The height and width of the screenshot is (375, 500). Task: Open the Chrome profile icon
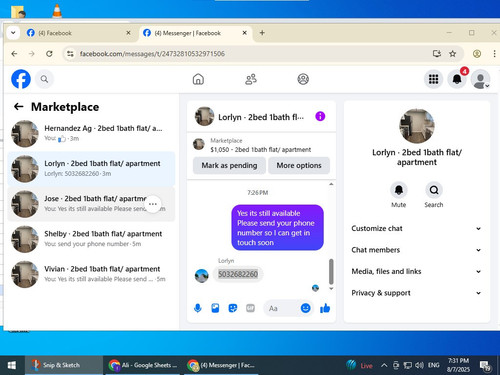point(477,54)
